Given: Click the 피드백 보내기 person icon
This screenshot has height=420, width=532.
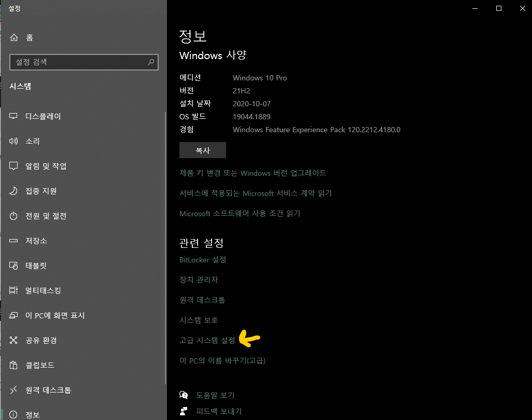Looking at the screenshot, I should pos(184,411).
